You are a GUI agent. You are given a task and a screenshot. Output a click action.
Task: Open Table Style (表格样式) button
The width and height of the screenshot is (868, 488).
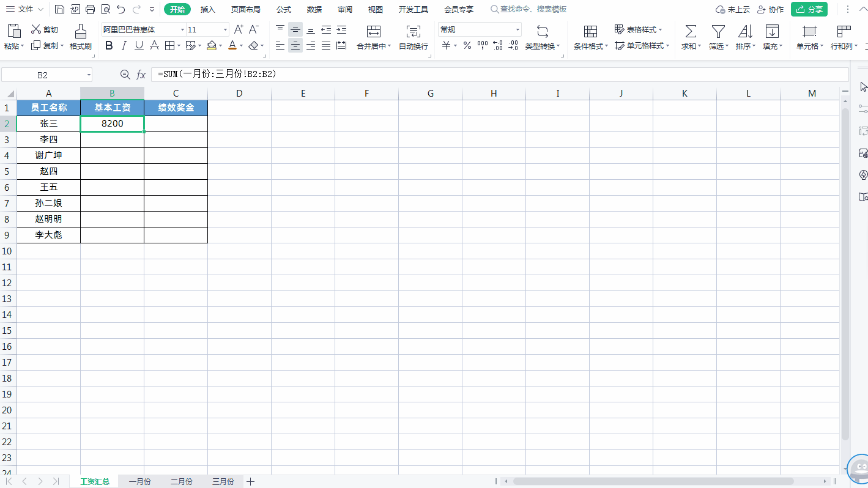pos(638,29)
